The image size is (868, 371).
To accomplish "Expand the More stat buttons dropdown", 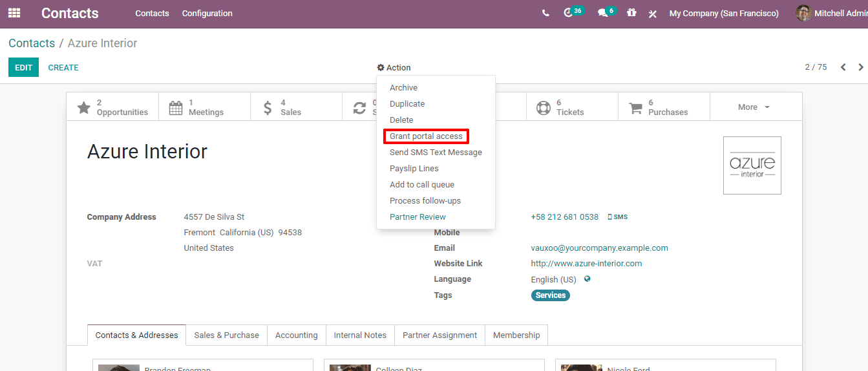I will coord(754,107).
